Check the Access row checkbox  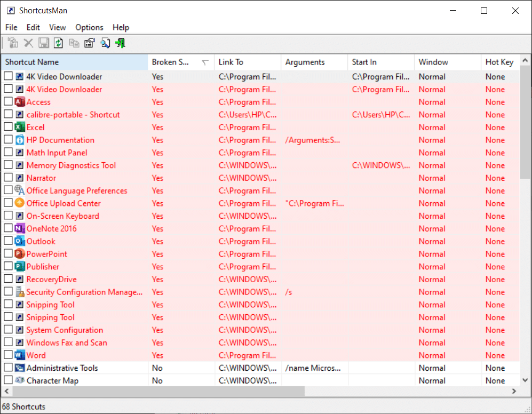[8, 101]
